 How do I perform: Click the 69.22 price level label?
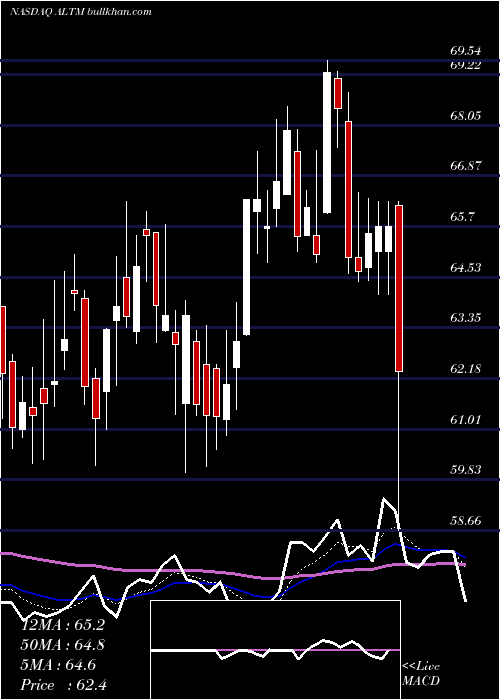click(x=466, y=65)
